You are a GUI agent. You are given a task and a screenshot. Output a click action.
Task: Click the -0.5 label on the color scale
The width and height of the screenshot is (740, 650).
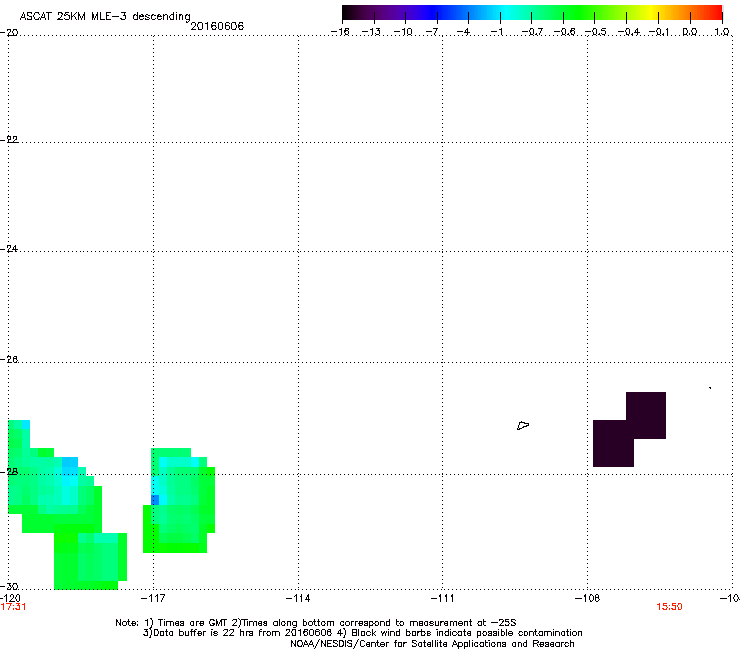pos(596,32)
